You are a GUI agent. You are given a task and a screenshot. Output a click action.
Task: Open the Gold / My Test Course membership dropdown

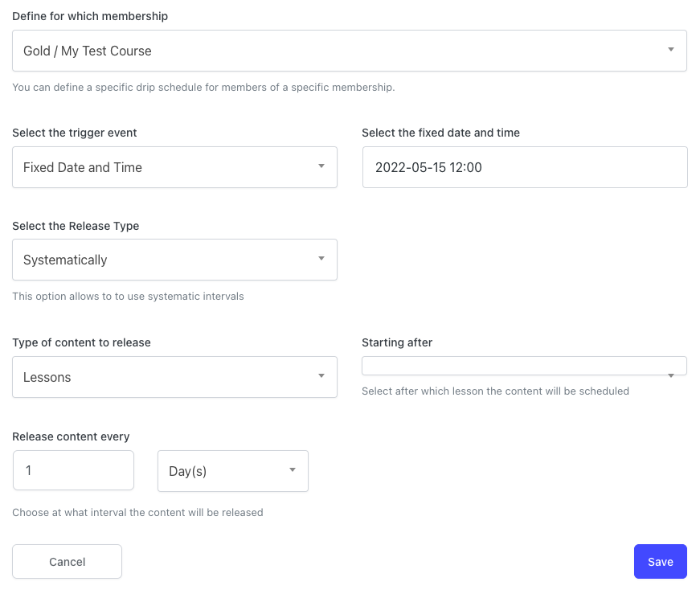[349, 51]
